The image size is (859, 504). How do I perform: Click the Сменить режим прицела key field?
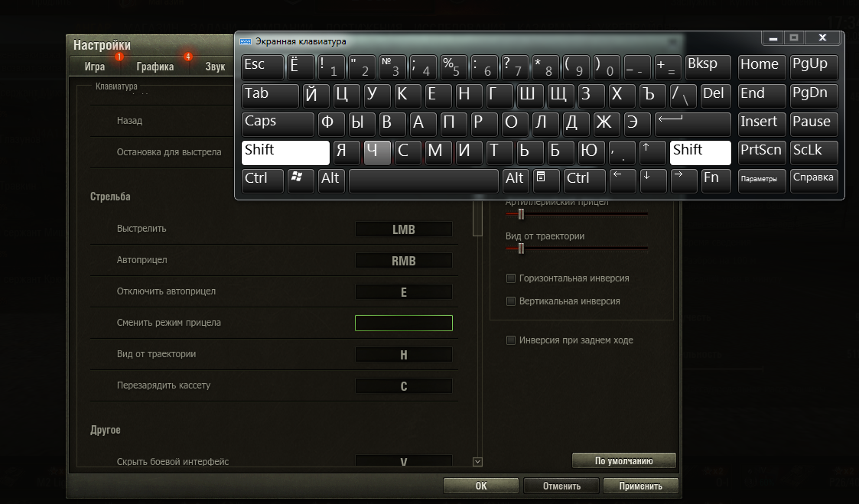[x=404, y=323]
